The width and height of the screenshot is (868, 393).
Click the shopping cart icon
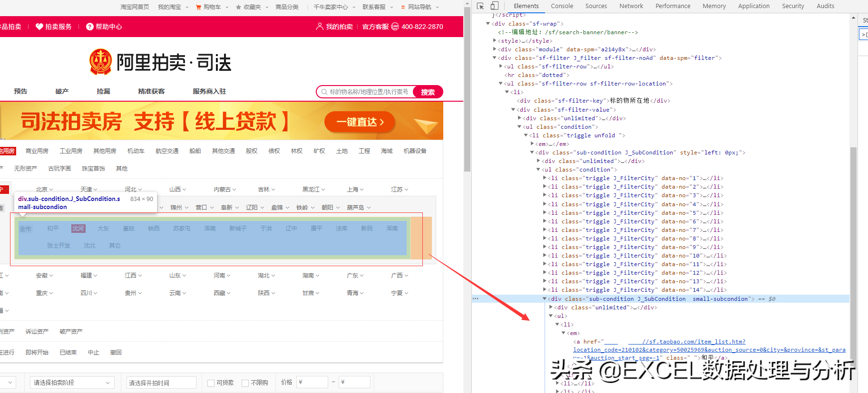tap(198, 7)
